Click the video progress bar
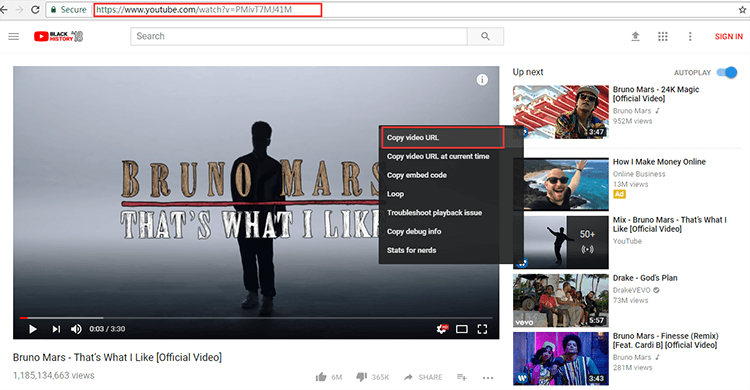 tap(256, 317)
